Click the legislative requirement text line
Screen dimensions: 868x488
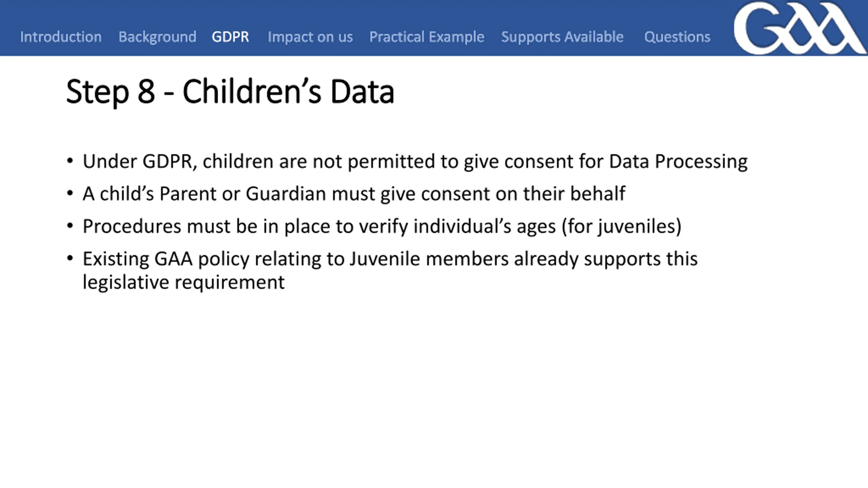pyautogui.click(x=184, y=282)
